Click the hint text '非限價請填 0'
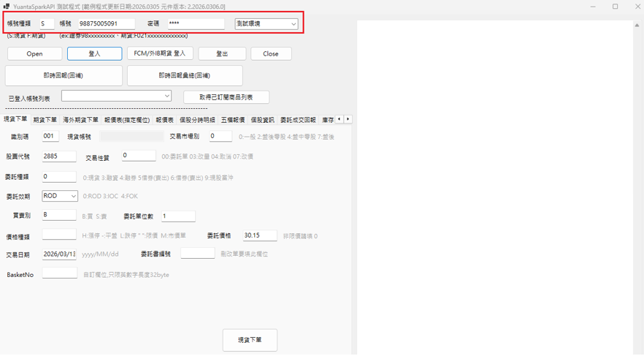 pos(300,236)
